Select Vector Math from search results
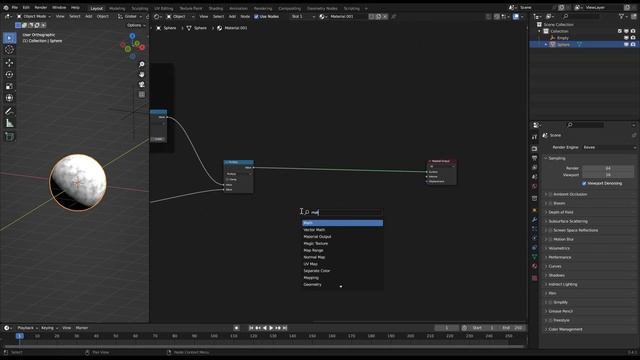Viewport: 640px width, 360px height. pyautogui.click(x=342, y=230)
